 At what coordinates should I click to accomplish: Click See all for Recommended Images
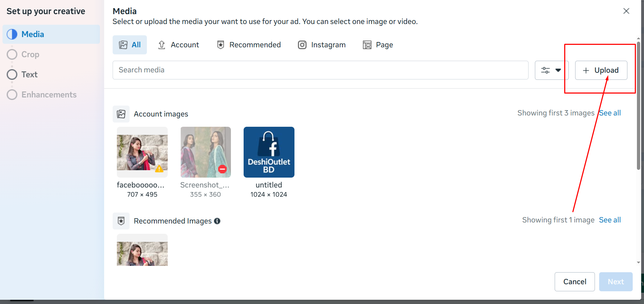pos(610,220)
